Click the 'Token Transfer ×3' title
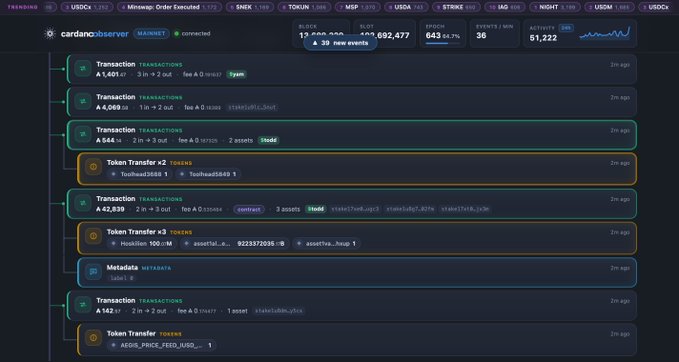Image resolution: width=679 pixels, height=362 pixels. (x=136, y=232)
